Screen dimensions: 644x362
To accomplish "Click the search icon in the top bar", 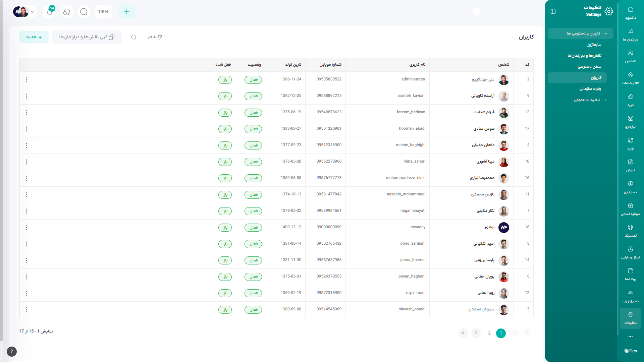I will [x=84, y=12].
